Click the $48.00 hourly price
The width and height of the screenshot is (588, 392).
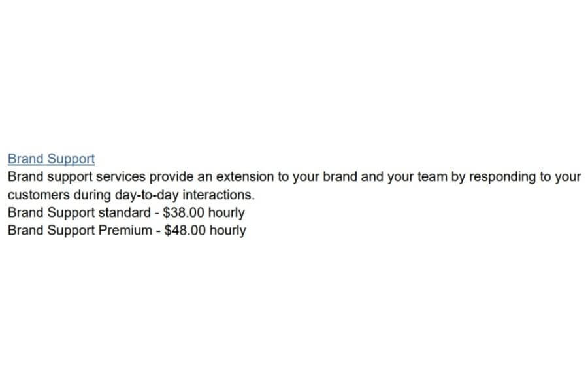[205, 231]
